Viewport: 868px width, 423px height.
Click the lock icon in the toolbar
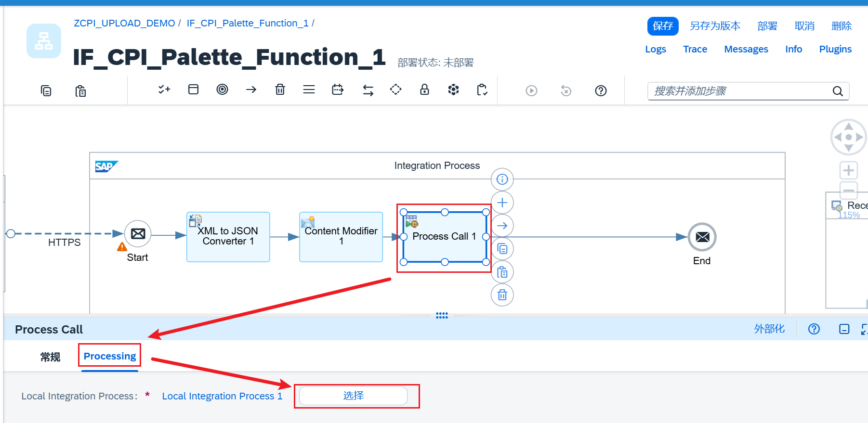coord(424,90)
